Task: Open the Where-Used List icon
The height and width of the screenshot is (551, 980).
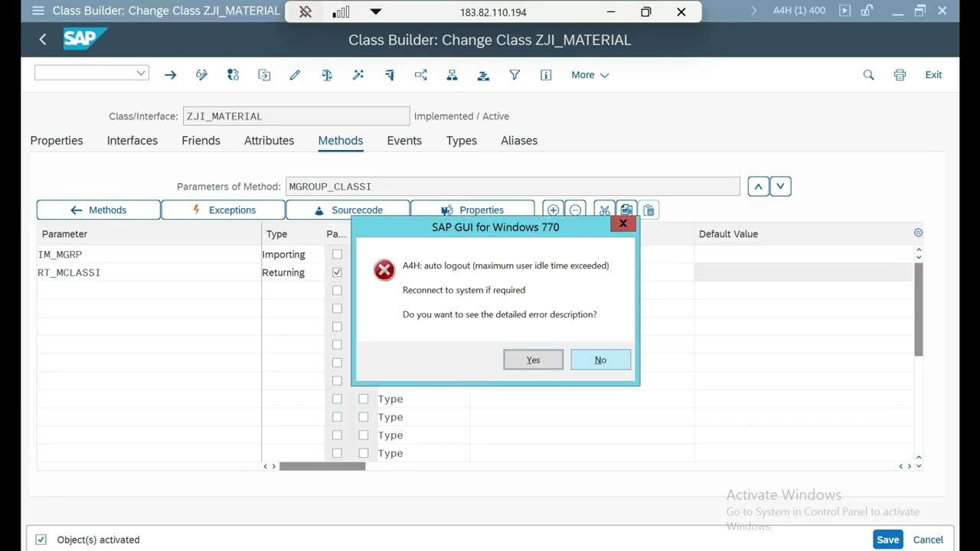Action: [x=420, y=75]
